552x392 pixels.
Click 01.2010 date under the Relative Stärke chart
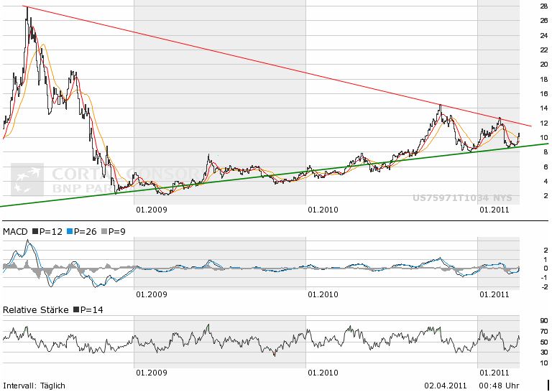coord(323,373)
